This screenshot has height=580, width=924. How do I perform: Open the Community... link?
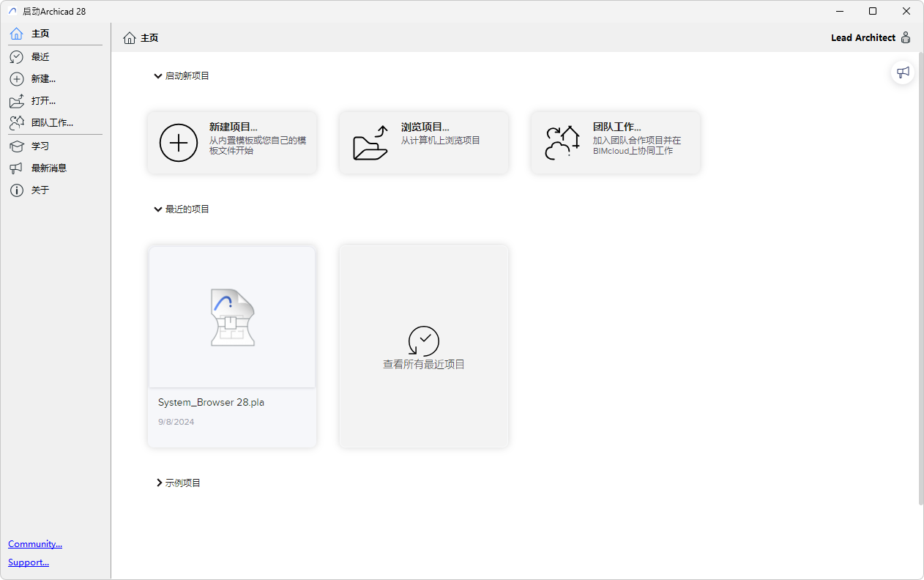pyautogui.click(x=35, y=544)
